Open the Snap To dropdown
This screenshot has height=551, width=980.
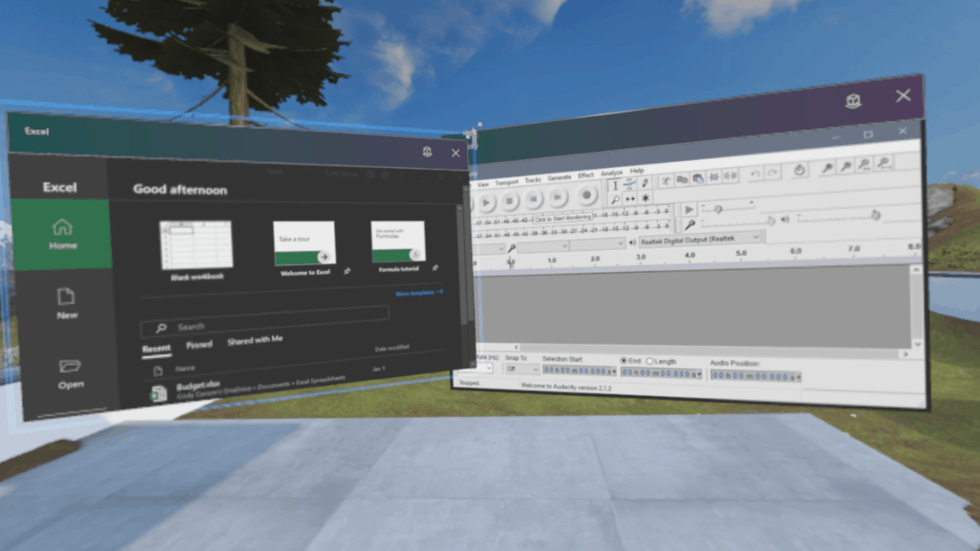pyautogui.click(x=523, y=369)
